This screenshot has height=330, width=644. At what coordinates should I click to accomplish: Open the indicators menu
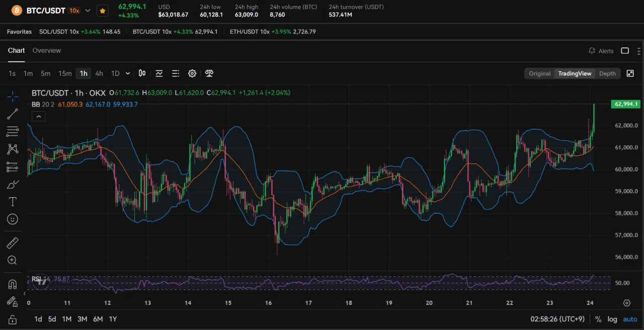(159, 73)
